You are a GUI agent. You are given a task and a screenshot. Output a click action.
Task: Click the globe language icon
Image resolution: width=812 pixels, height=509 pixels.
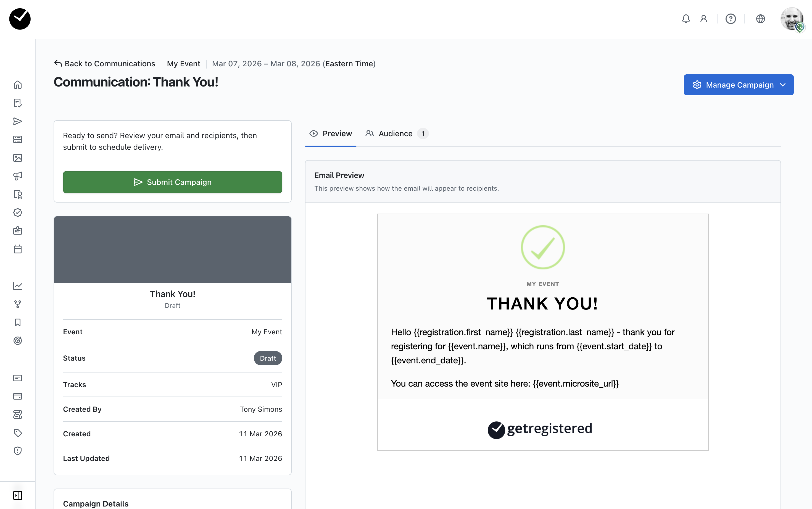(x=760, y=19)
